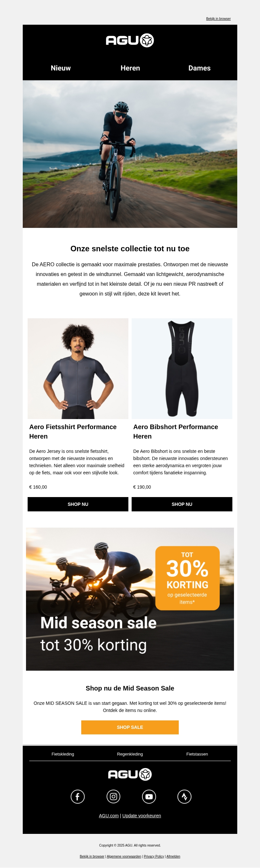This screenshot has height=868, width=260.
Task: Open the Nieuw menu item
Action: coord(61,68)
